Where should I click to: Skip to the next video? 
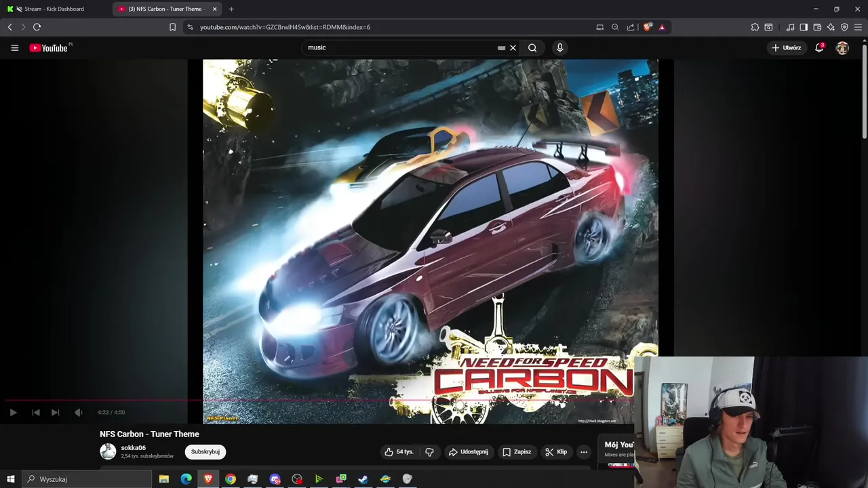tap(56, 412)
